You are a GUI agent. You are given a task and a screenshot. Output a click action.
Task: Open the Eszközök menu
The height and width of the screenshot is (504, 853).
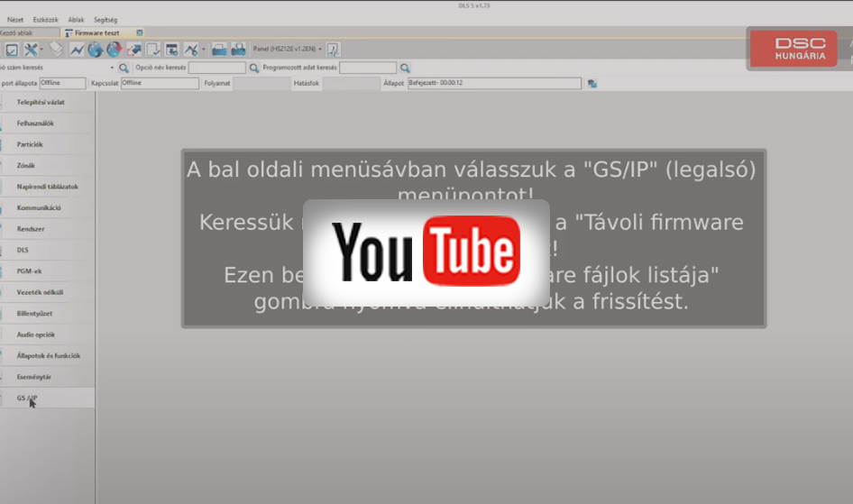pos(45,19)
